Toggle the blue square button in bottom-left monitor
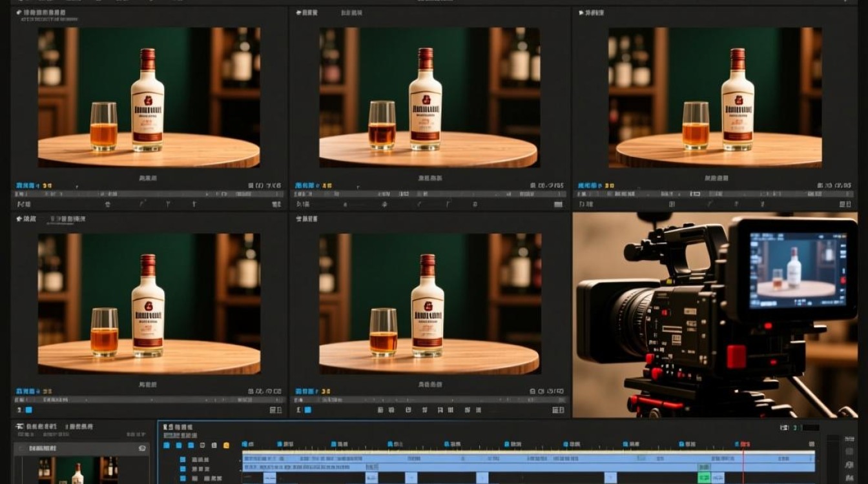The height and width of the screenshot is (484, 868). tap(28, 410)
